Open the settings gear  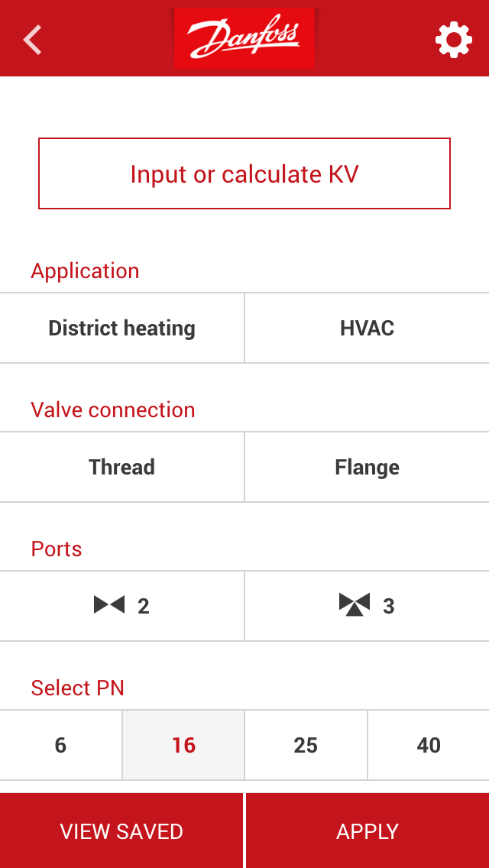pos(454,38)
